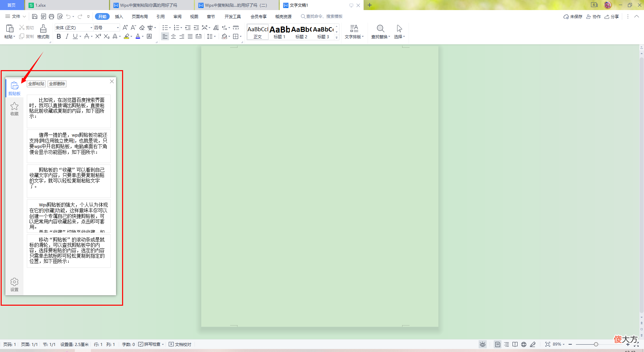Viewport: 644px width, 352px height.
Task: Click the Character Border icon
Action: click(x=149, y=36)
